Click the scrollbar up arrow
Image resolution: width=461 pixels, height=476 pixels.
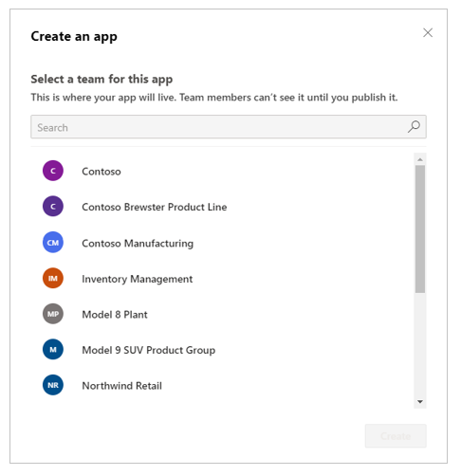click(x=420, y=159)
